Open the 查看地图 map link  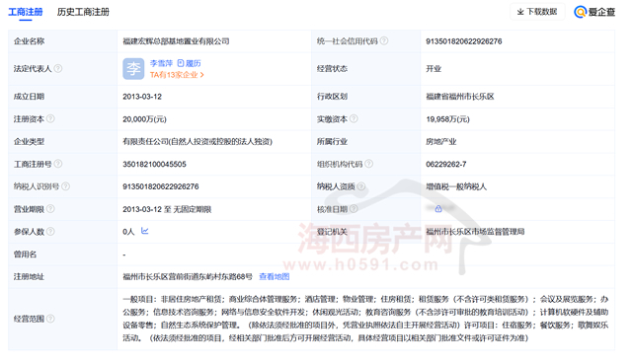point(275,276)
